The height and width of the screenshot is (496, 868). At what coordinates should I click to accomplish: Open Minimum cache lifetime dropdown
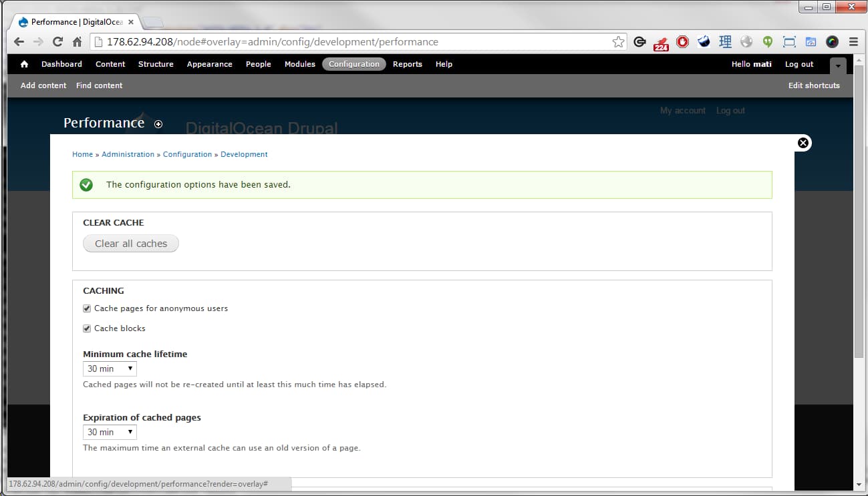tap(110, 368)
